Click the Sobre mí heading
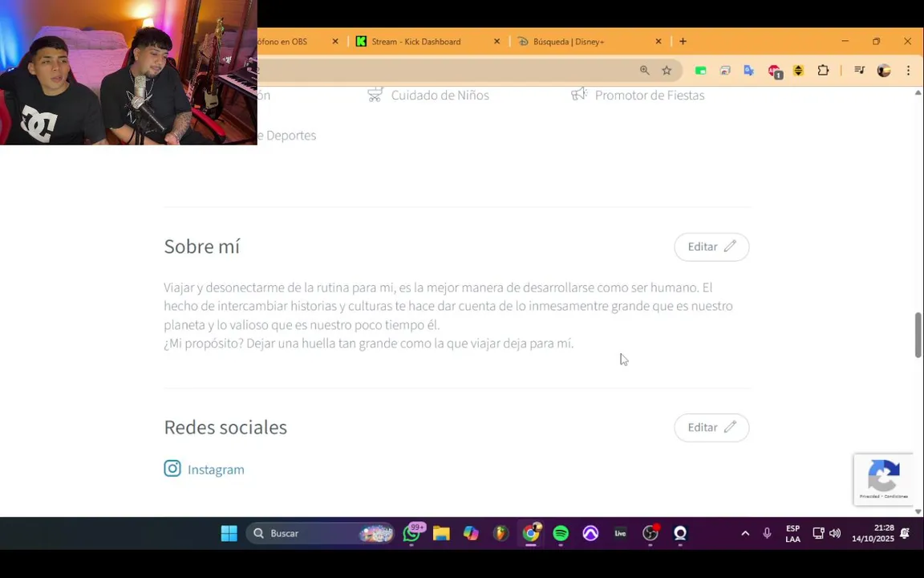This screenshot has width=924, height=578. (201, 246)
